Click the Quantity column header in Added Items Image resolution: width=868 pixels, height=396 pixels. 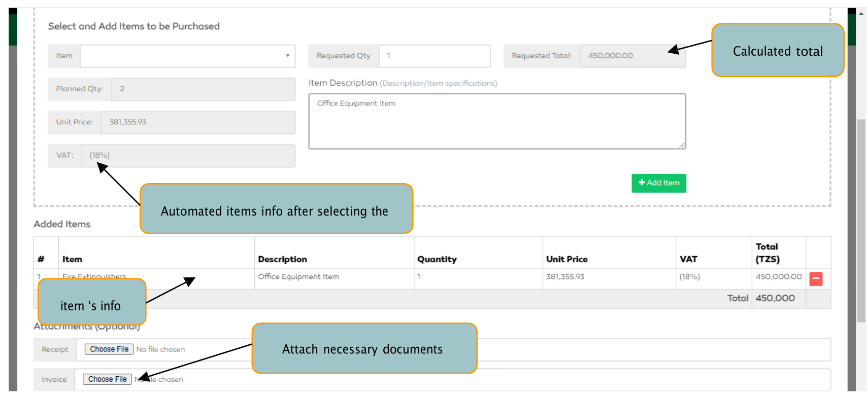(437, 259)
